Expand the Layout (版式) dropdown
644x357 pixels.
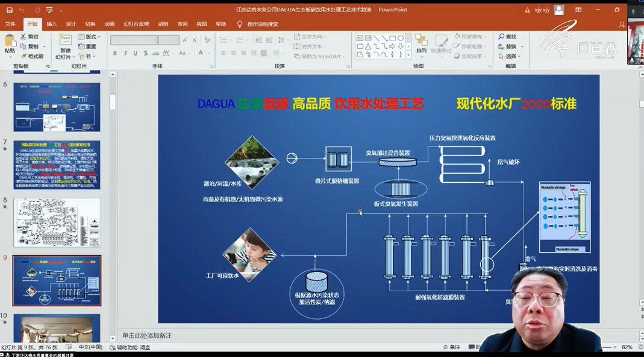pyautogui.click(x=89, y=37)
